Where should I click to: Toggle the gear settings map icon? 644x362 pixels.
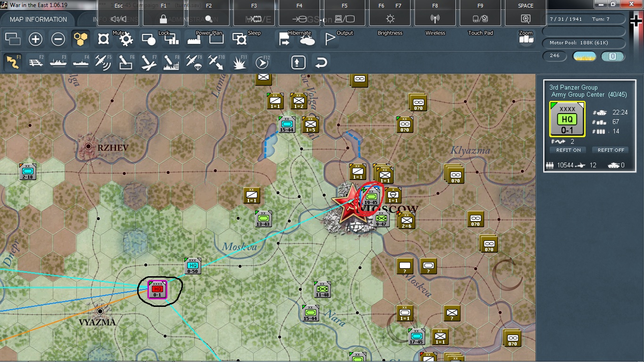(126, 39)
